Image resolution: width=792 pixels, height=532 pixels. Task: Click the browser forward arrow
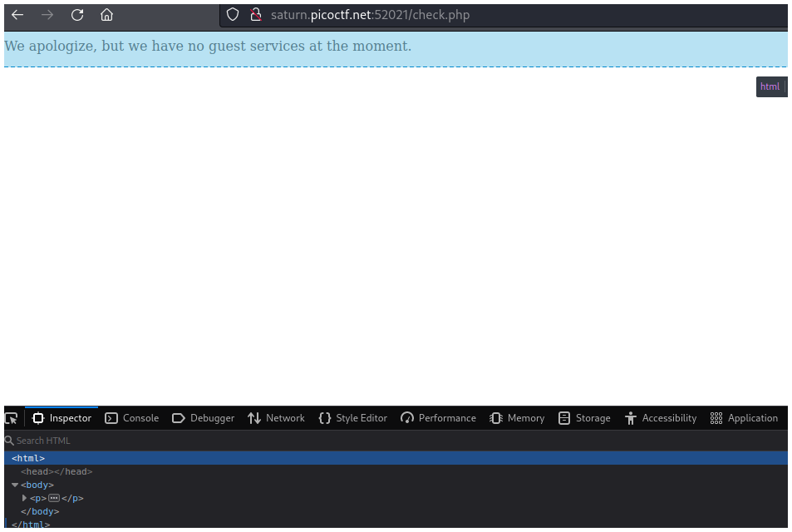[47, 15]
